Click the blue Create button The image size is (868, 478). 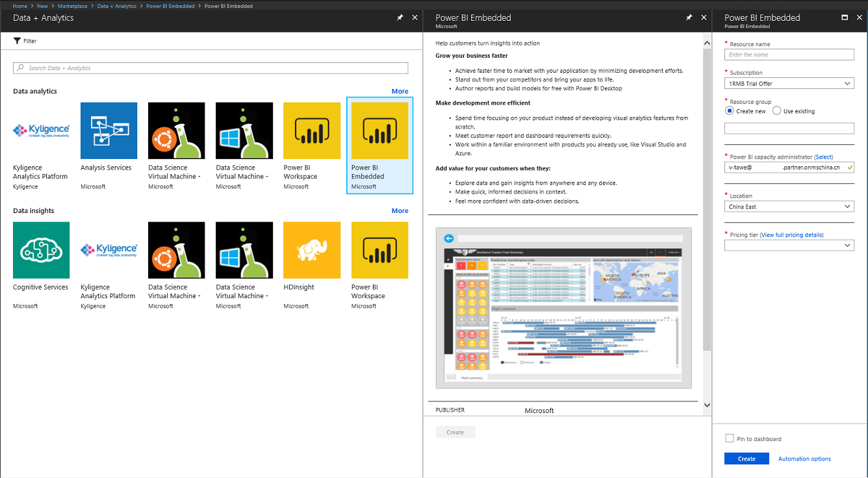(747, 459)
